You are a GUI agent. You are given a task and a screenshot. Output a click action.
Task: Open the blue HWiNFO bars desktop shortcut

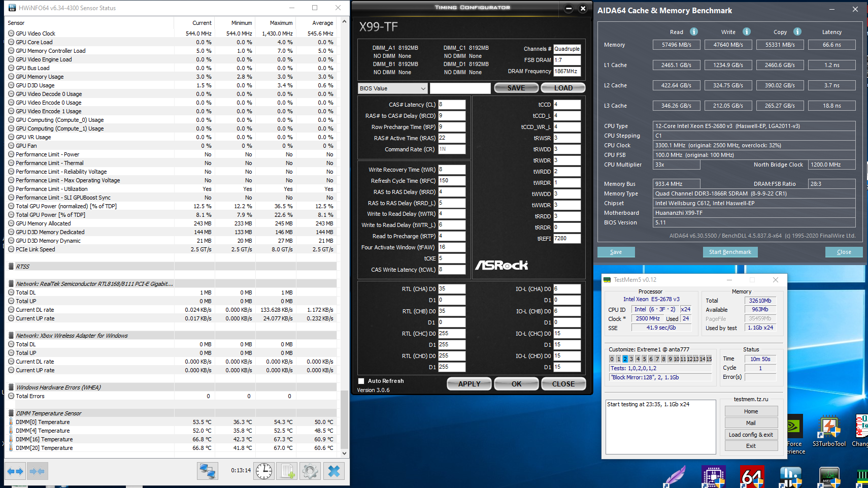click(x=790, y=477)
